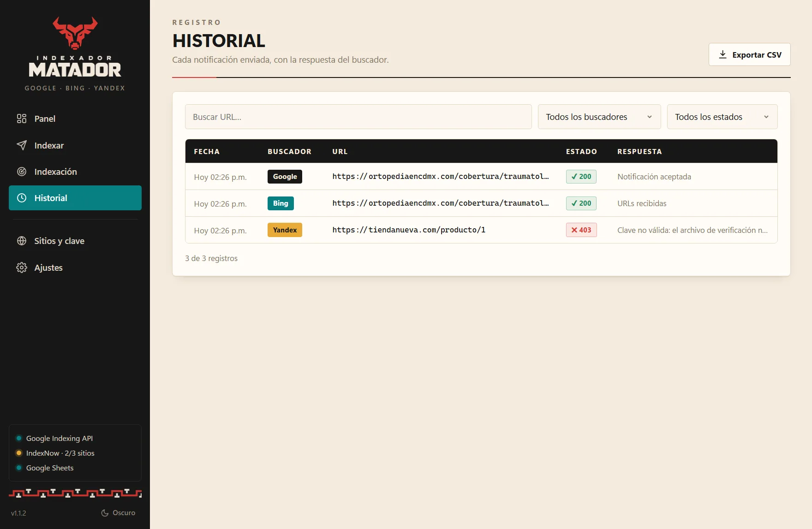Screen dimensions: 812x529
Task: Click the FECHA column header
Action: point(207,151)
